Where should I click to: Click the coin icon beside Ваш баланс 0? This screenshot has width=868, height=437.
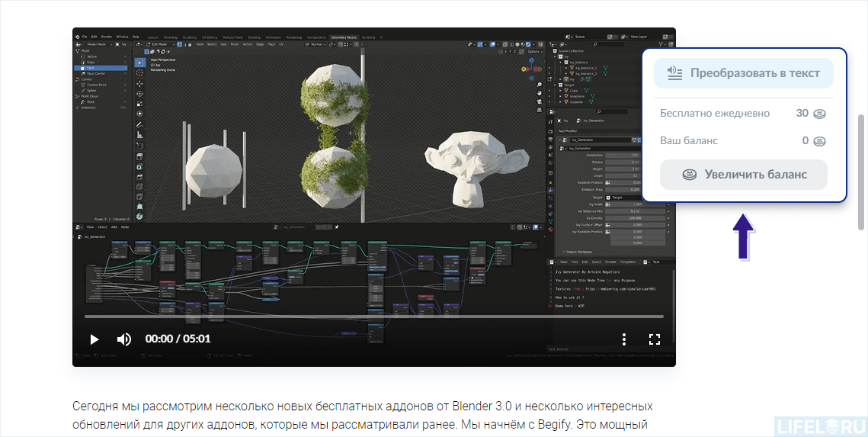coord(819,140)
